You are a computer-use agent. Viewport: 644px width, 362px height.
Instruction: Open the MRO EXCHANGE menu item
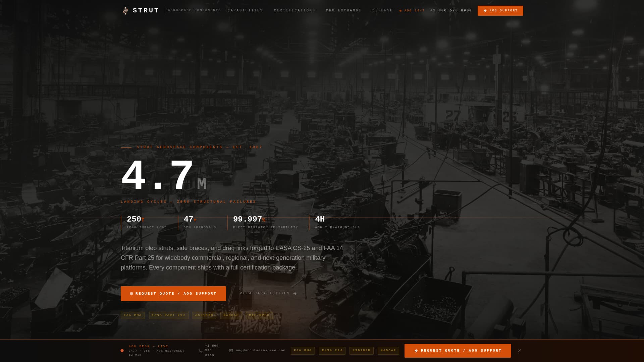click(x=343, y=10)
